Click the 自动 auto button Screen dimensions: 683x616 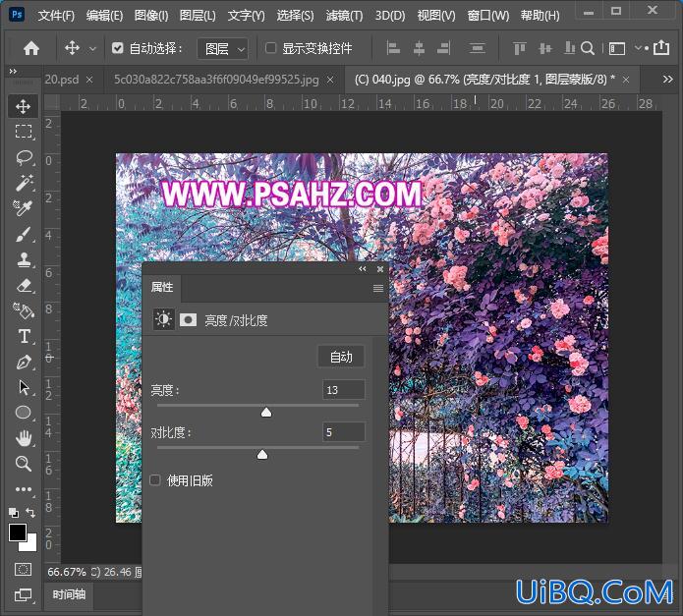[x=341, y=357]
